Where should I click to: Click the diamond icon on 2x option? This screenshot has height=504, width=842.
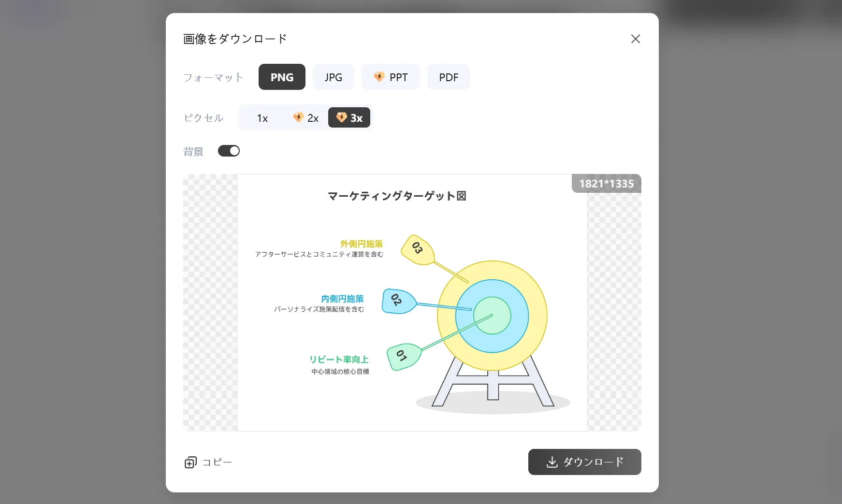tap(298, 117)
